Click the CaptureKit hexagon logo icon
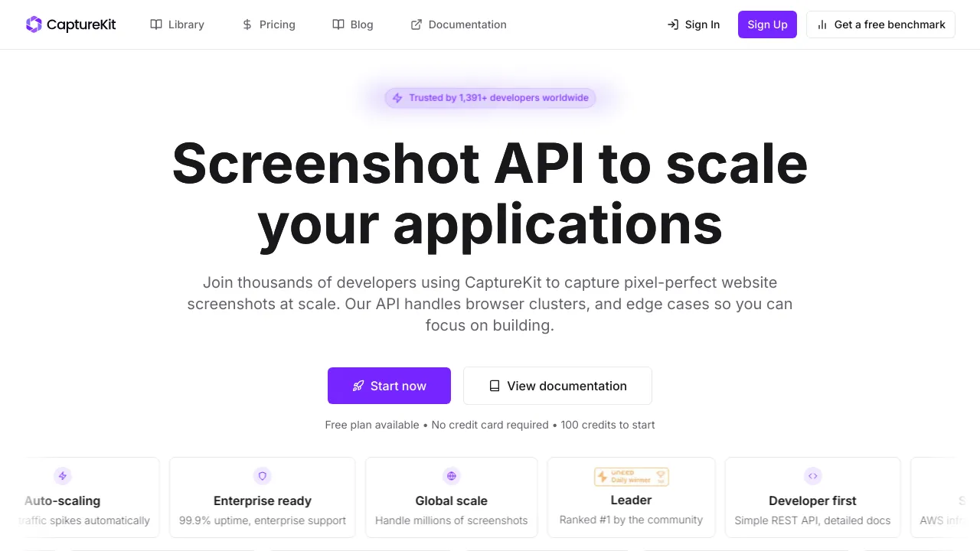The image size is (980, 551). [34, 24]
